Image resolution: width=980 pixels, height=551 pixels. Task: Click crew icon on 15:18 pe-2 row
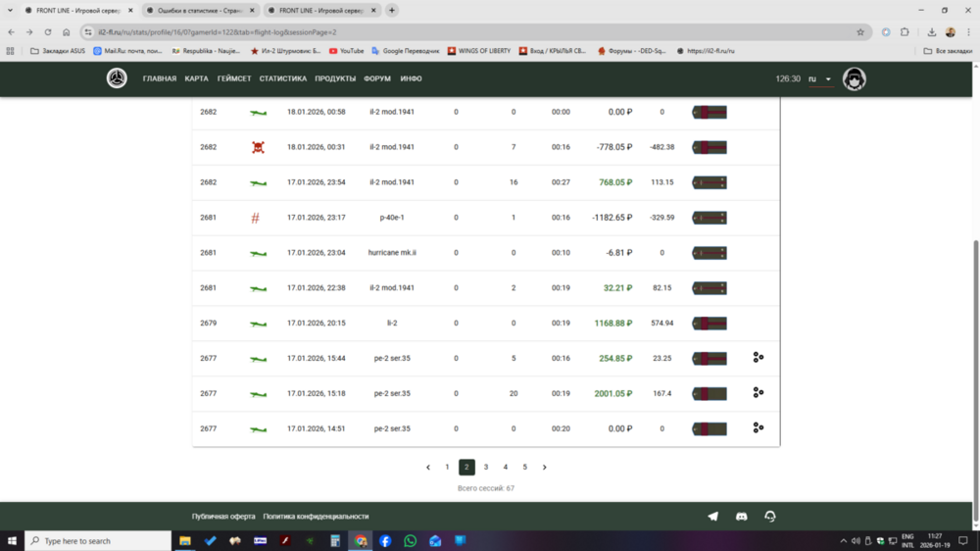759,393
